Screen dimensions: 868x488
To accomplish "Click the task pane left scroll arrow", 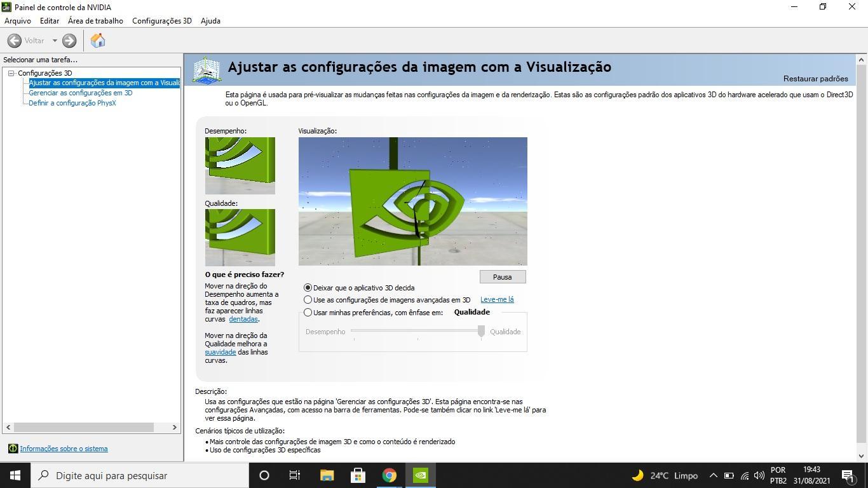I will point(8,428).
